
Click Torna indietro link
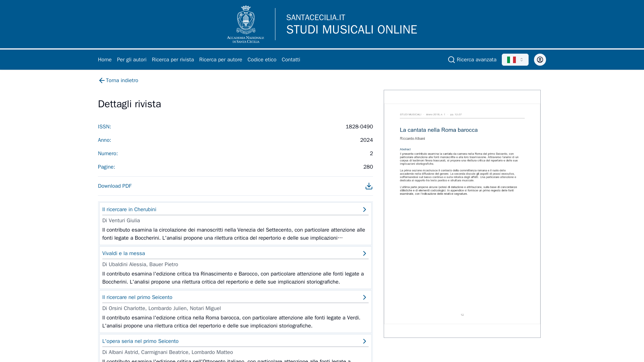click(122, 80)
